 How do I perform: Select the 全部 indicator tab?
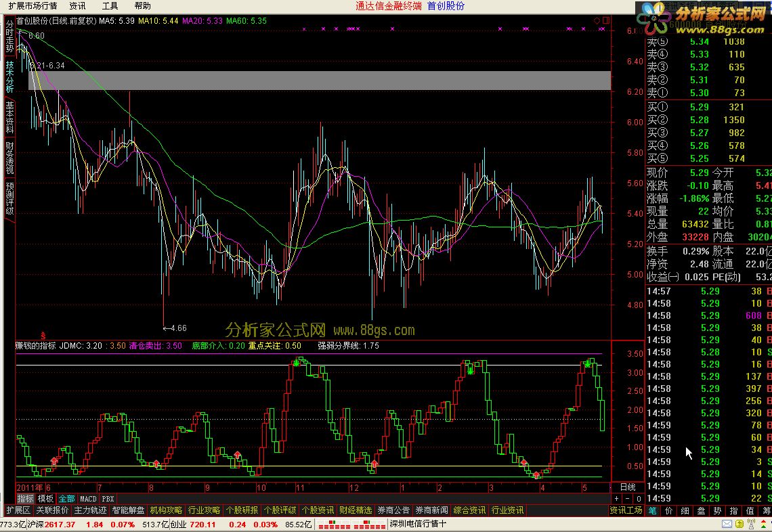pyautogui.click(x=66, y=499)
